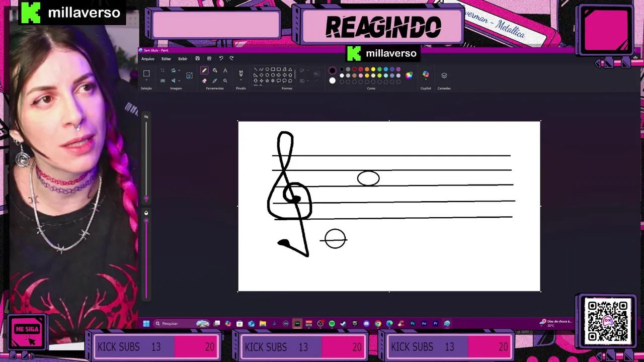Expand the Selection options dropdown

coord(146,80)
